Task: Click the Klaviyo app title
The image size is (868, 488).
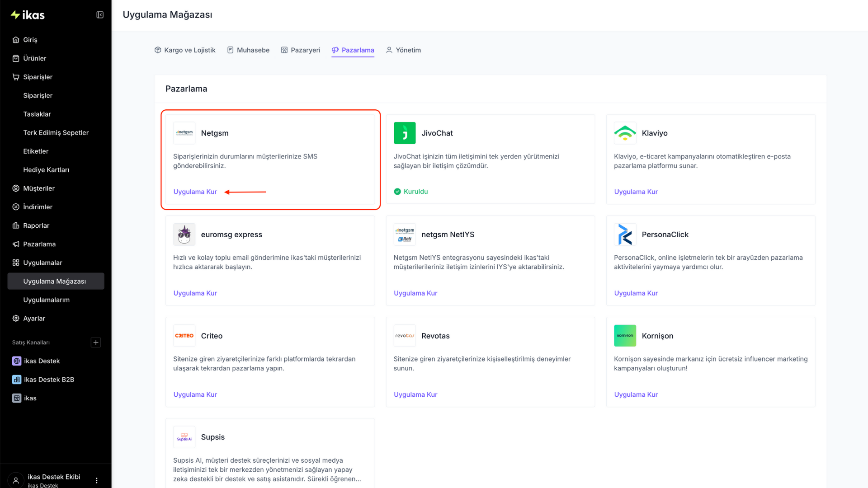Action: (x=655, y=133)
